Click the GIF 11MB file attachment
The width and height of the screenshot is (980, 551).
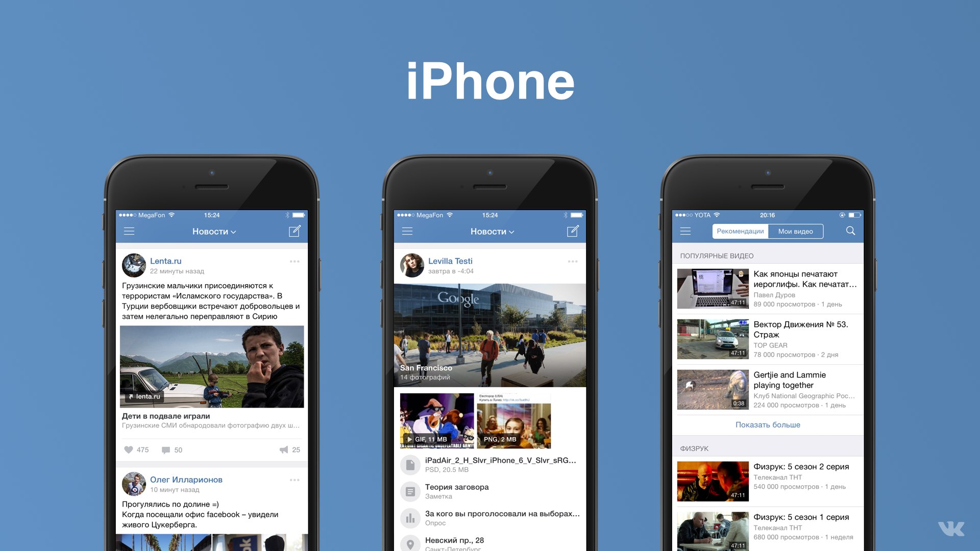click(x=438, y=422)
